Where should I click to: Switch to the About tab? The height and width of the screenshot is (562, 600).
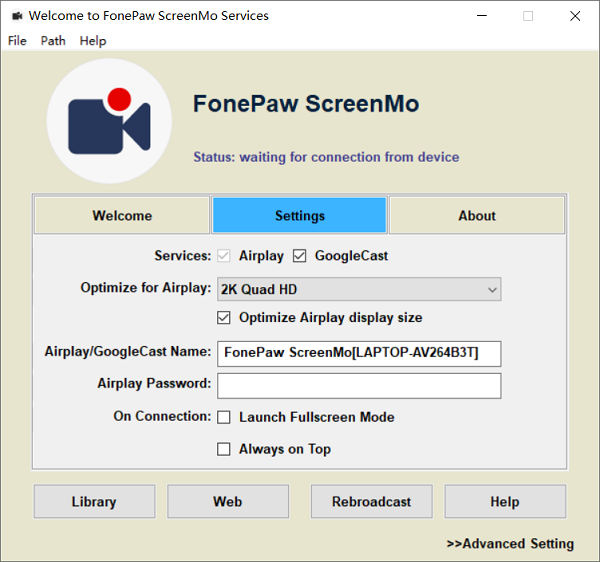(x=476, y=216)
